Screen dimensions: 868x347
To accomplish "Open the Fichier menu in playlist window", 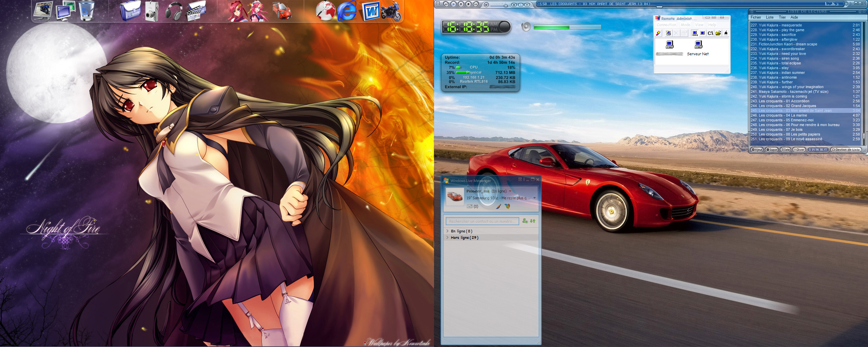I will (756, 17).
